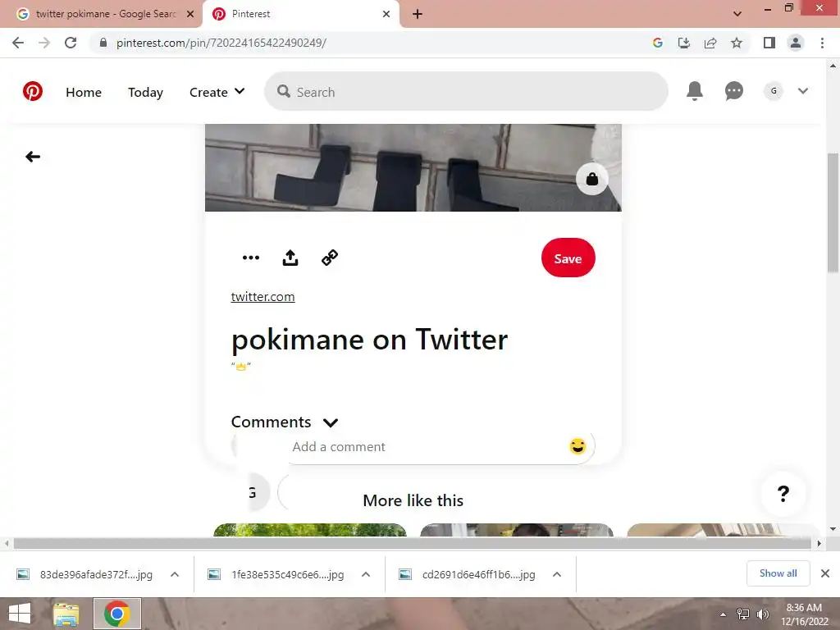
Task: Click the volume speaker tray icon
Action: coord(762,614)
